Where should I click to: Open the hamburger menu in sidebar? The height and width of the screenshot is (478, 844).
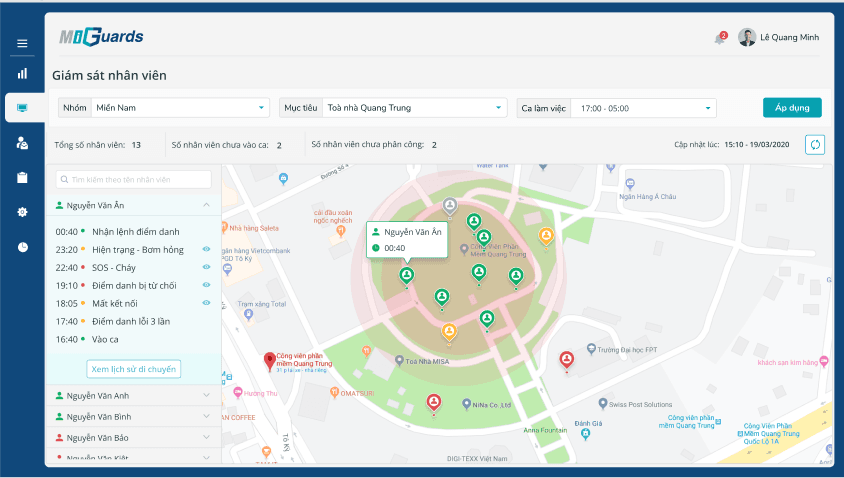coord(22,43)
